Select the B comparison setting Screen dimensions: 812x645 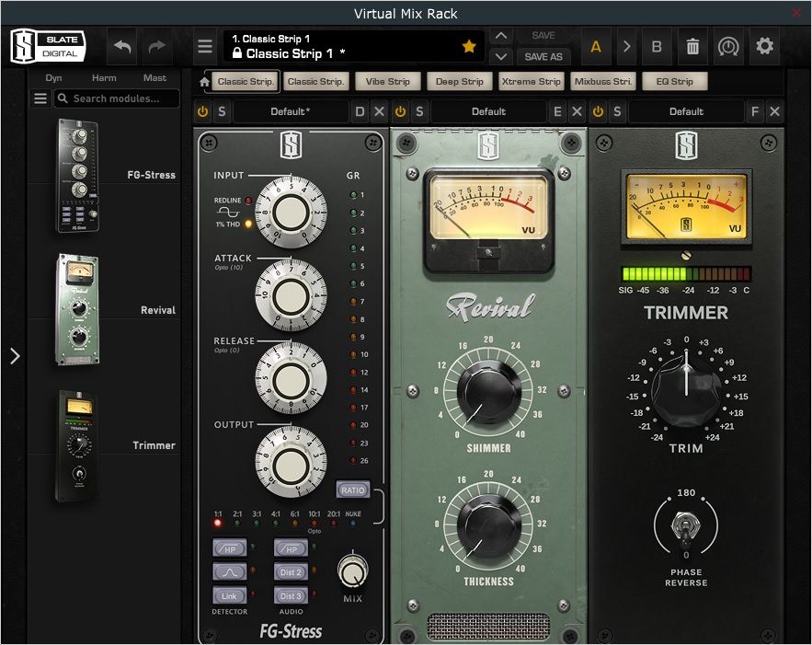pos(657,47)
